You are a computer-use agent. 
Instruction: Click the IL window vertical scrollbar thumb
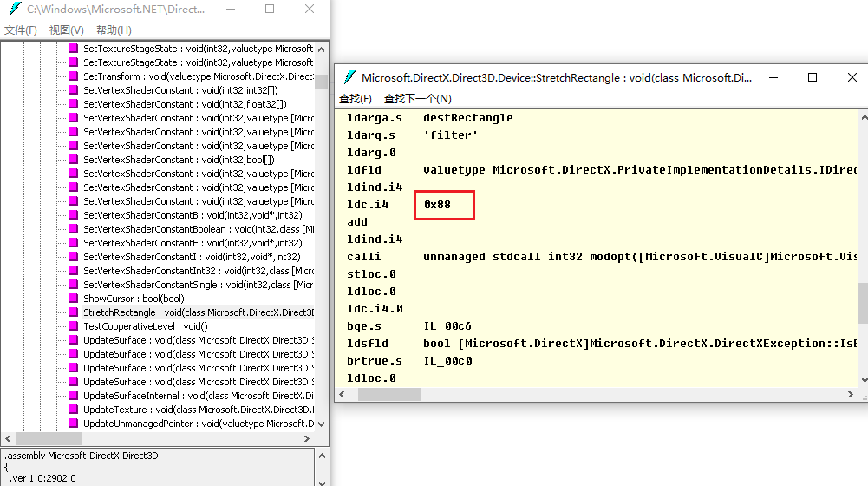(864, 303)
